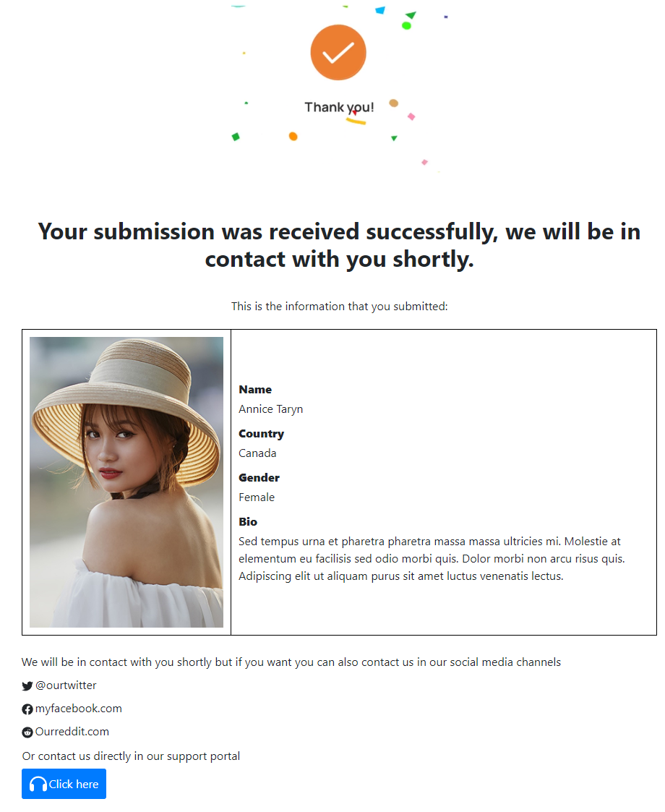Viewport: 665px width, 812px height.
Task: Click the Gender value Female
Action: 257,497
